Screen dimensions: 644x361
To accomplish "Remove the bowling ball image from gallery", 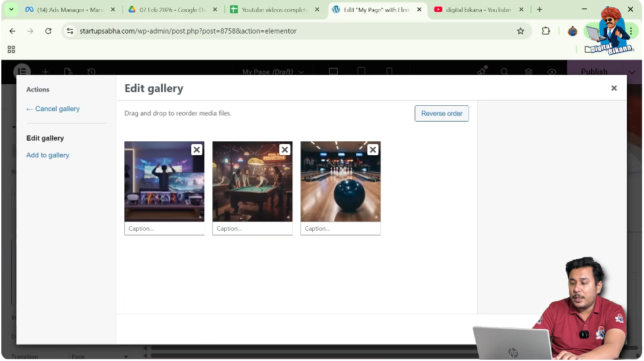I will [373, 150].
